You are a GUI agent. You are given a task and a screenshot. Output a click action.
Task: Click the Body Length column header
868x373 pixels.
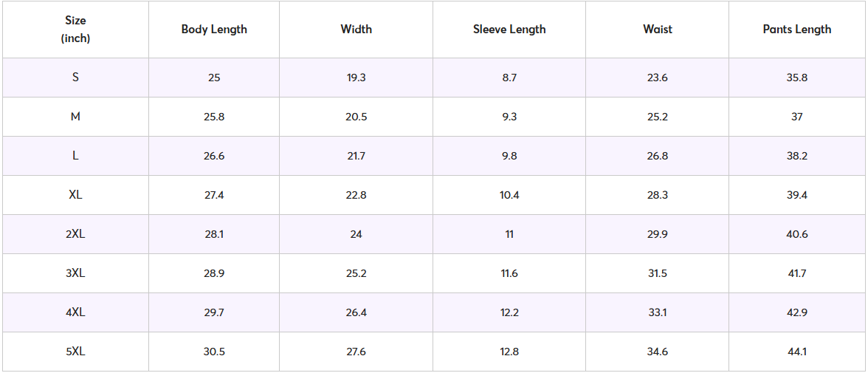pos(214,30)
